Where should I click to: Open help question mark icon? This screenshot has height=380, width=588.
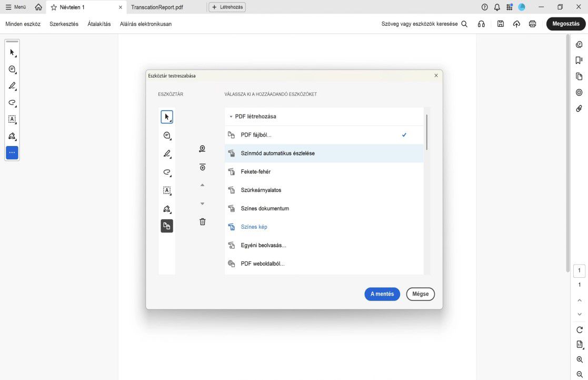484,7
